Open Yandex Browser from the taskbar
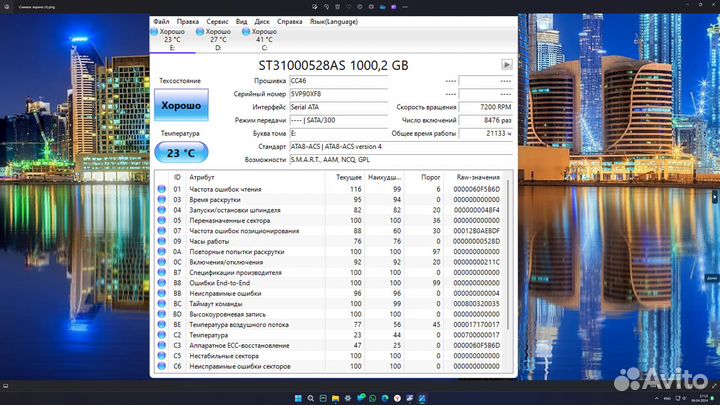The image size is (720, 405). (397, 398)
